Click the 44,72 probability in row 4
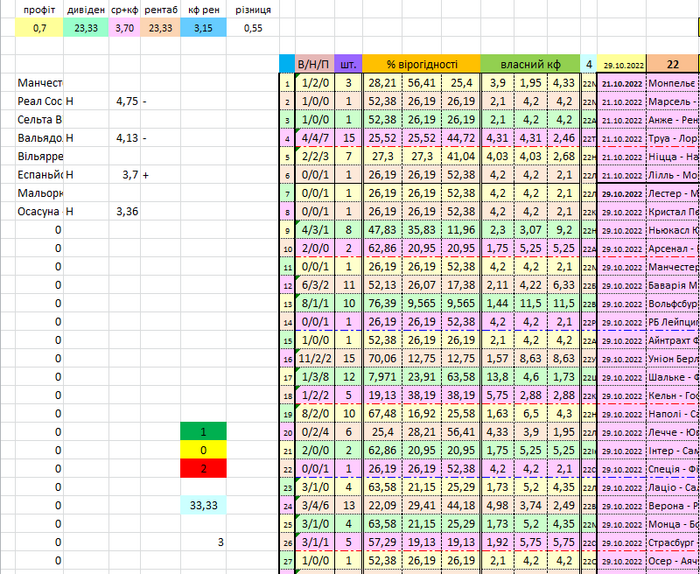The width and height of the screenshot is (700, 574). click(x=460, y=138)
